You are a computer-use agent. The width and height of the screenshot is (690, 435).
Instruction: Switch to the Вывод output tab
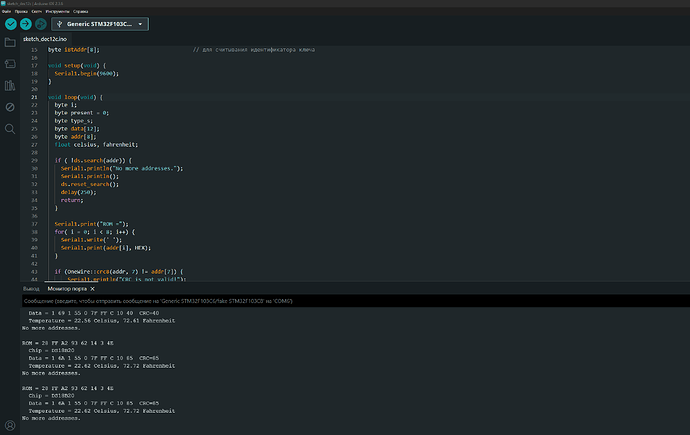(31, 288)
